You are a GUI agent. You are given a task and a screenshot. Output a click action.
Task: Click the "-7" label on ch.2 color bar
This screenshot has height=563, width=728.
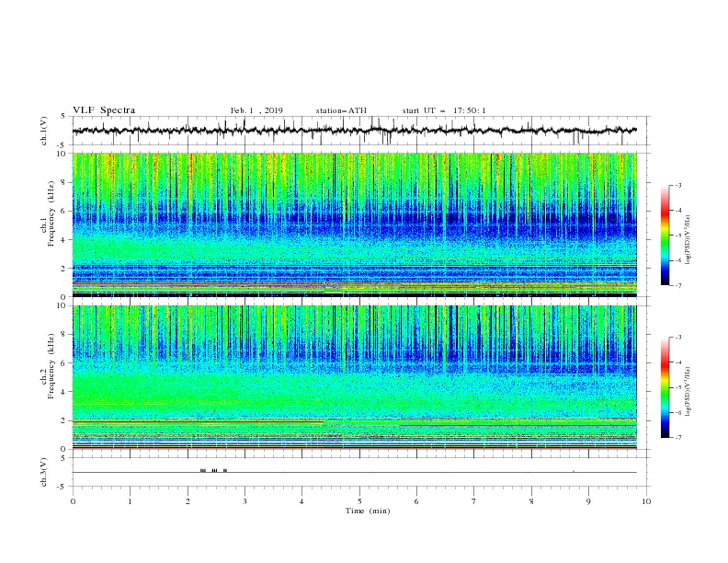point(677,437)
